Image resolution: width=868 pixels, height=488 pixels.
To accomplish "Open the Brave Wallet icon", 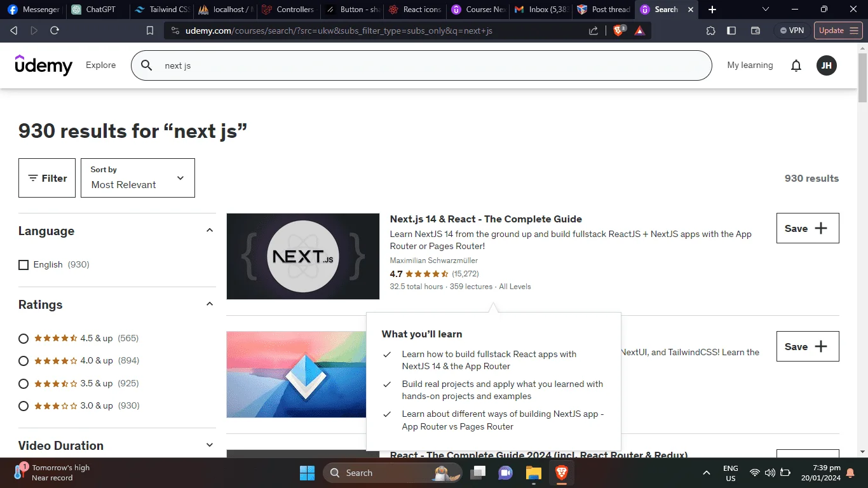I will [x=756, y=30].
